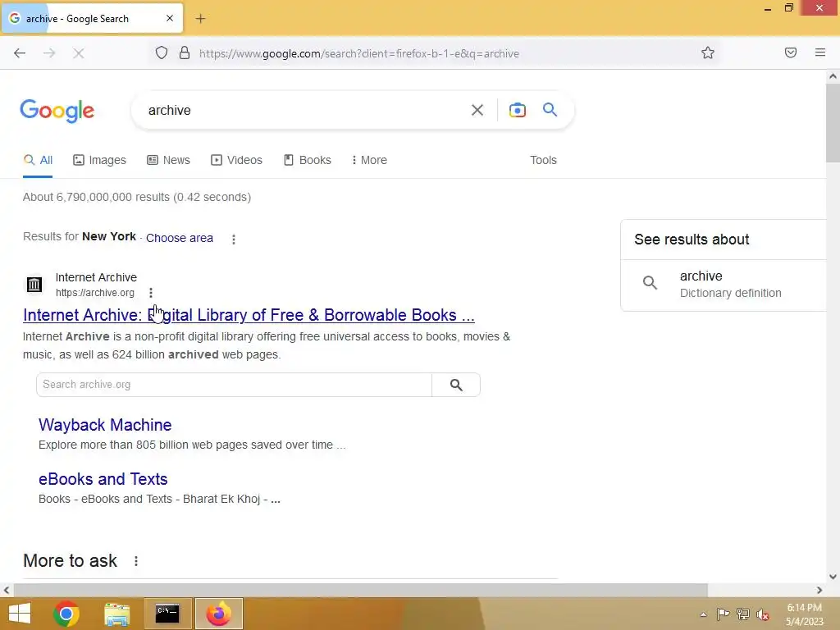
Task: Open options dots next to Choose area
Action: pos(234,239)
